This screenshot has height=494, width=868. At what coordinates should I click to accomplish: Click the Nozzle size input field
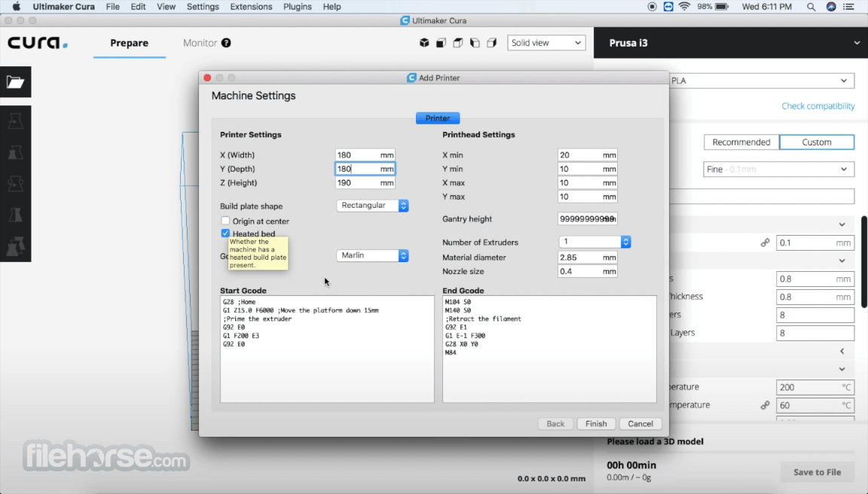(x=588, y=271)
